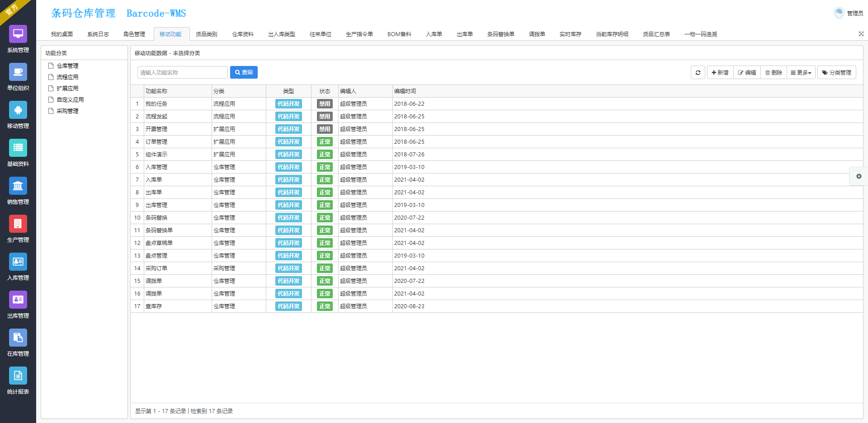Open 在库管理 sidebar icon
The image size is (868, 423).
(x=18, y=338)
